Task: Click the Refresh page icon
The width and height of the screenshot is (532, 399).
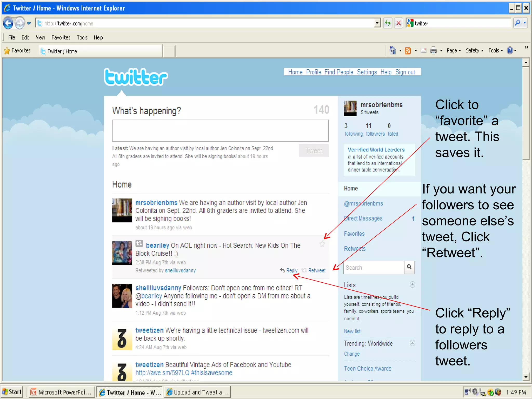Action: [x=388, y=23]
